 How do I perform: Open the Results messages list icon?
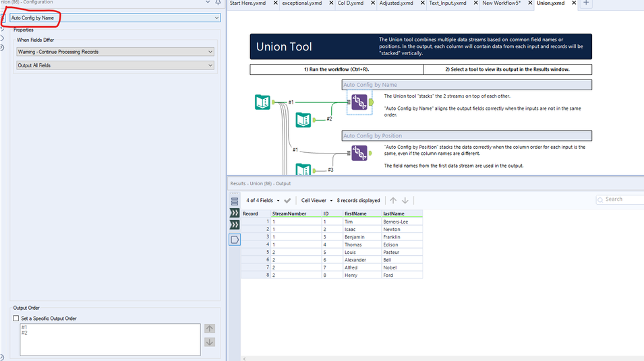coord(235,201)
